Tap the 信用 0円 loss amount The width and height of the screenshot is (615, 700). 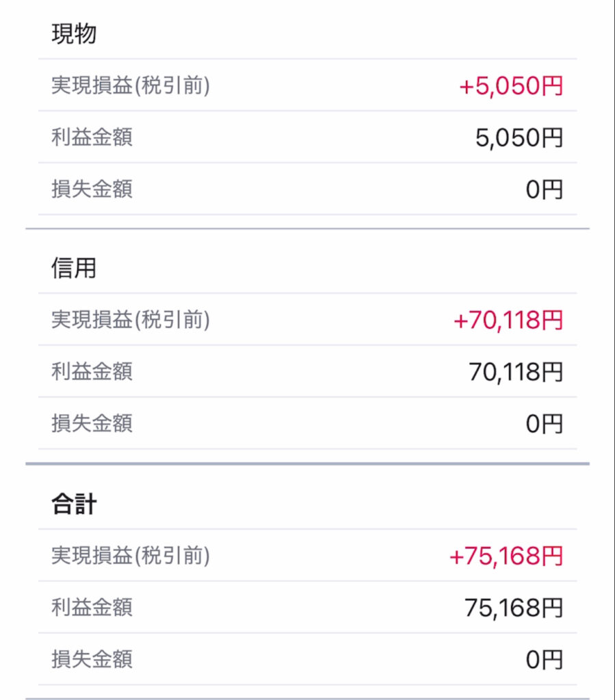tap(544, 424)
